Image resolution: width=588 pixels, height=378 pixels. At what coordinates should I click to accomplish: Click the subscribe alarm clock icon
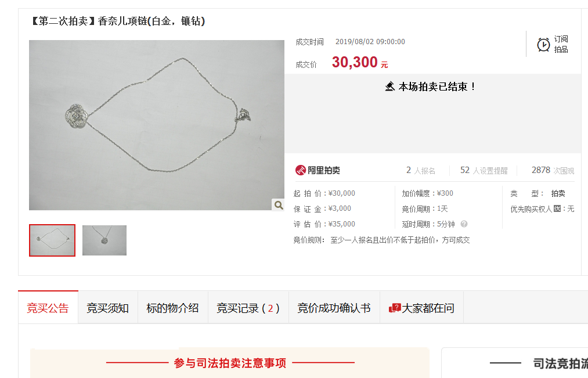pyautogui.click(x=543, y=45)
